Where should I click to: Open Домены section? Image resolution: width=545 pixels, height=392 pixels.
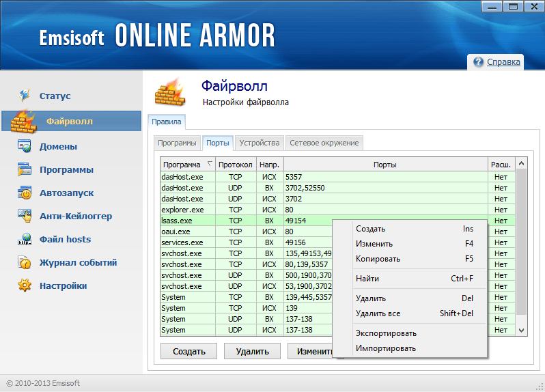59,147
